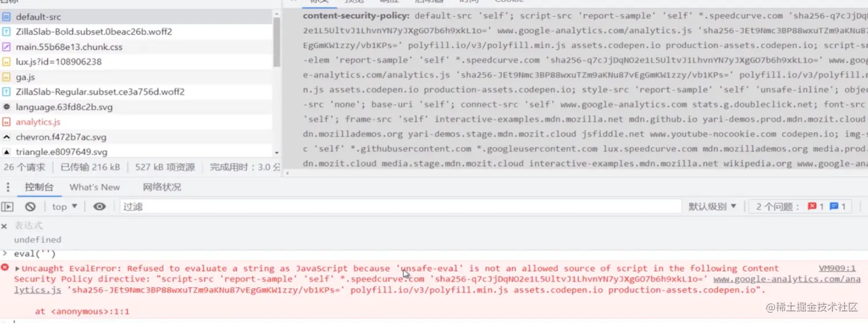Switch to the 控制台 tab
868x323 pixels.
coord(38,187)
